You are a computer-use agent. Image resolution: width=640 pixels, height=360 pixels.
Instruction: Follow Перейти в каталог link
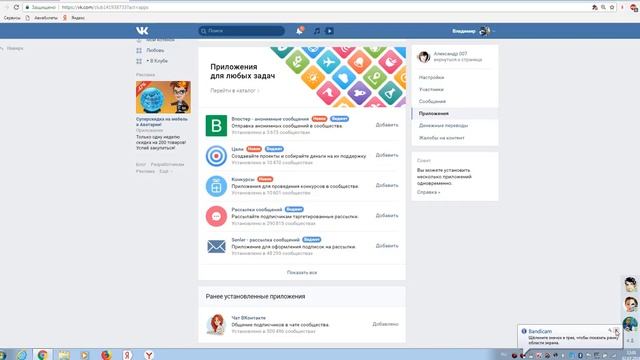[x=234, y=91]
